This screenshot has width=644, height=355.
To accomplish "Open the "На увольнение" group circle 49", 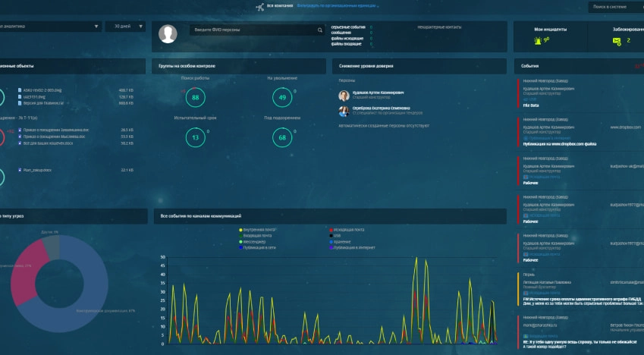I will [x=282, y=97].
